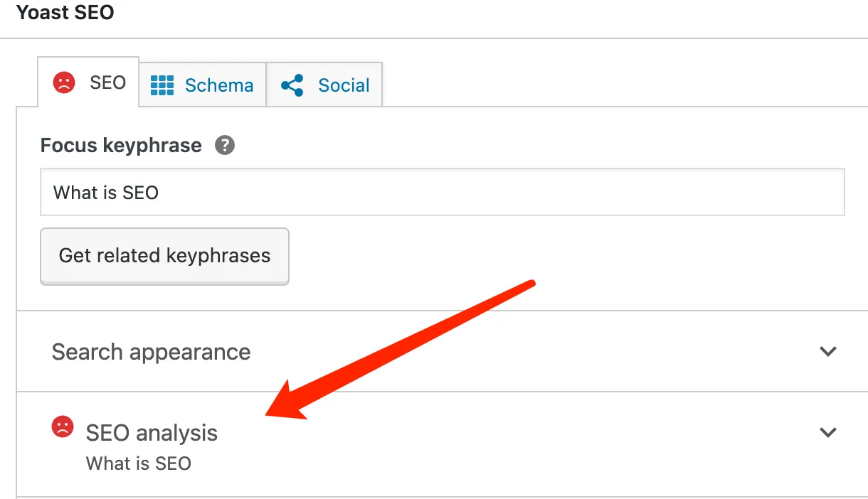Click the Schema grid icon

point(162,85)
